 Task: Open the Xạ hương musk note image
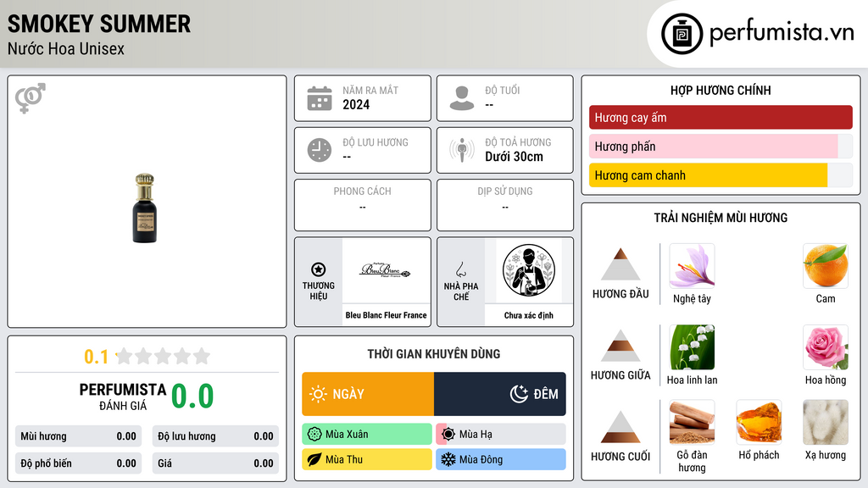[x=826, y=423]
